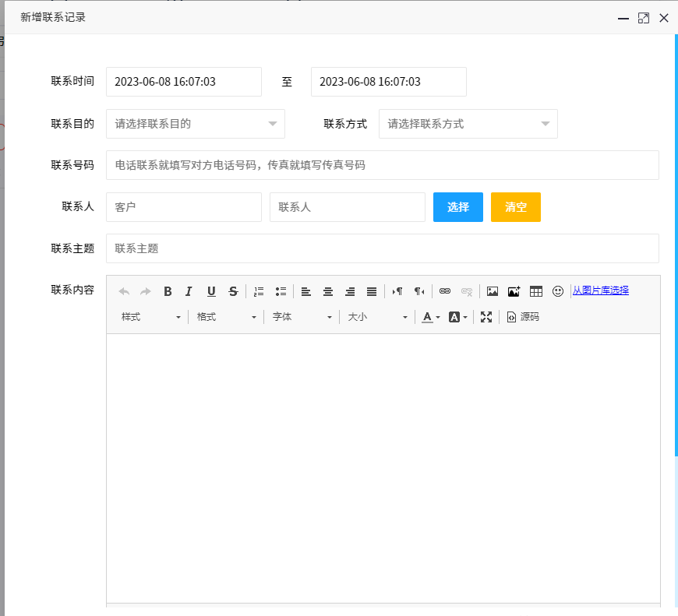The image size is (678, 616).
Task: Open the 样式 styles dropdown
Action: point(150,317)
